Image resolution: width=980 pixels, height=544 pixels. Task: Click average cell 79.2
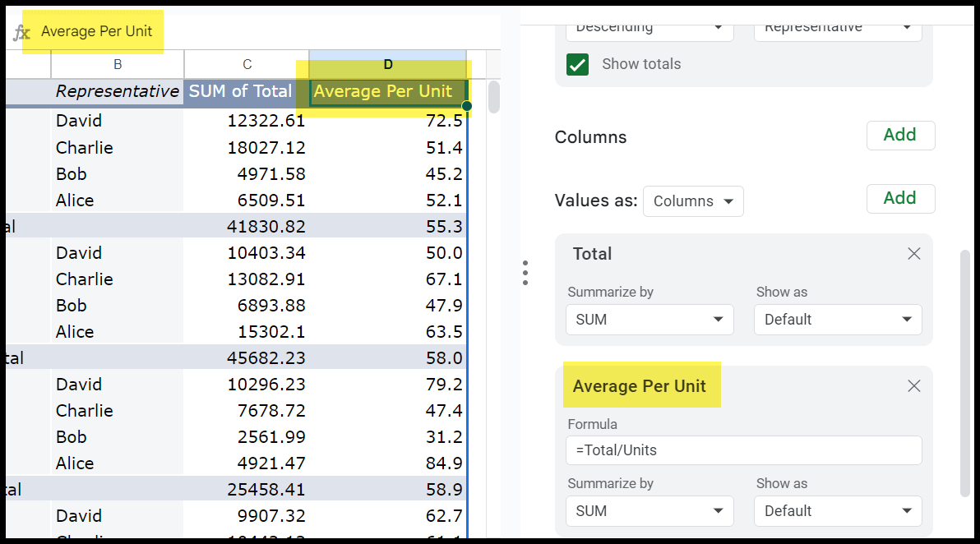pyautogui.click(x=388, y=384)
